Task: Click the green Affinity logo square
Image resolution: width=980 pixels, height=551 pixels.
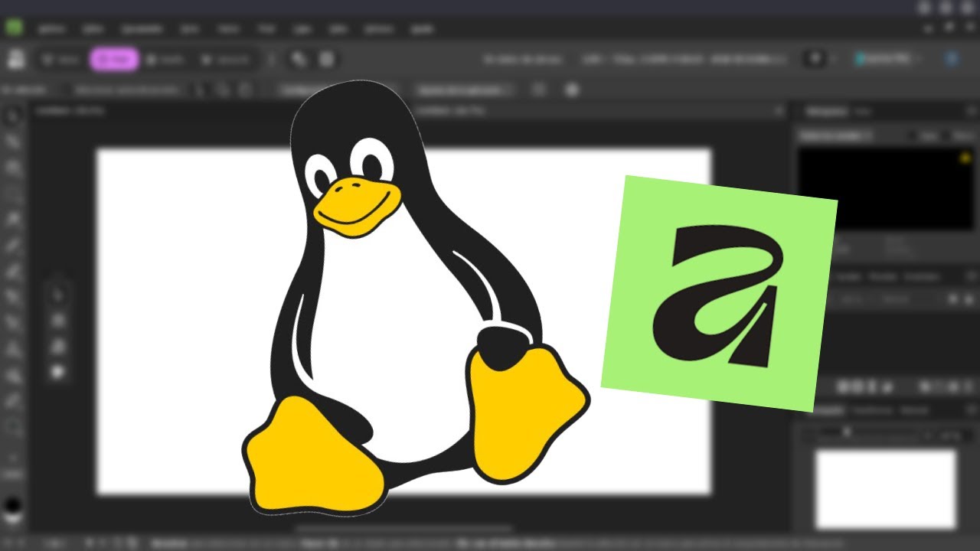Action: (x=719, y=293)
